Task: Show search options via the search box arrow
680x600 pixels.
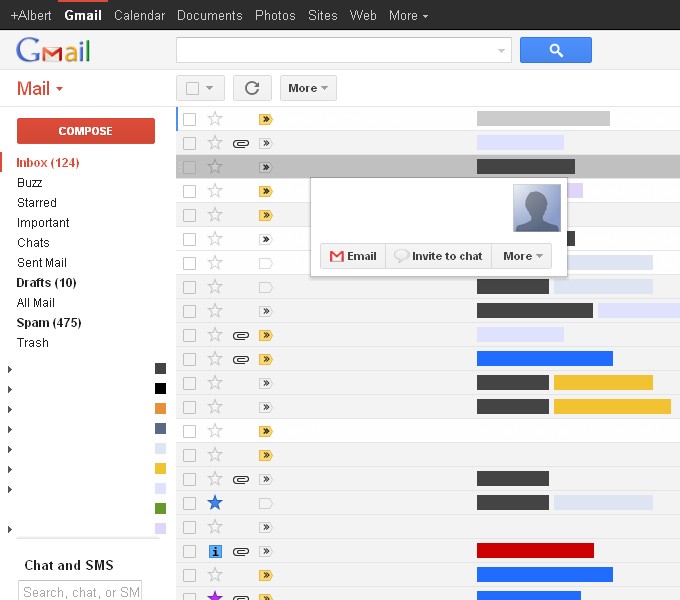Action: (501, 51)
